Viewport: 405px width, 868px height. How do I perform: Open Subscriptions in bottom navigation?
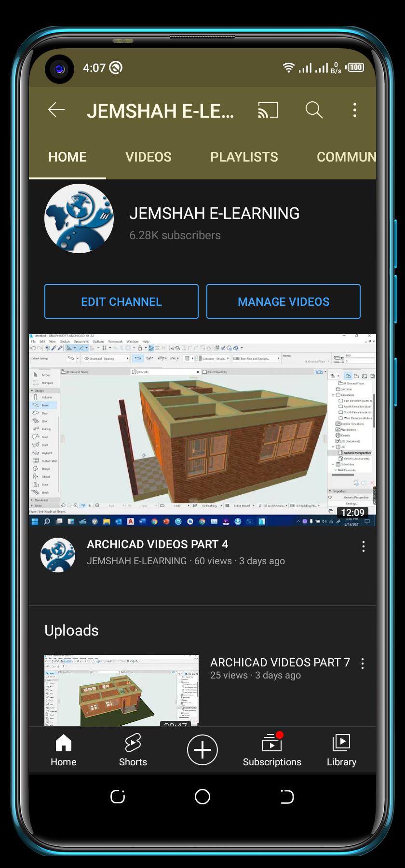(272, 750)
